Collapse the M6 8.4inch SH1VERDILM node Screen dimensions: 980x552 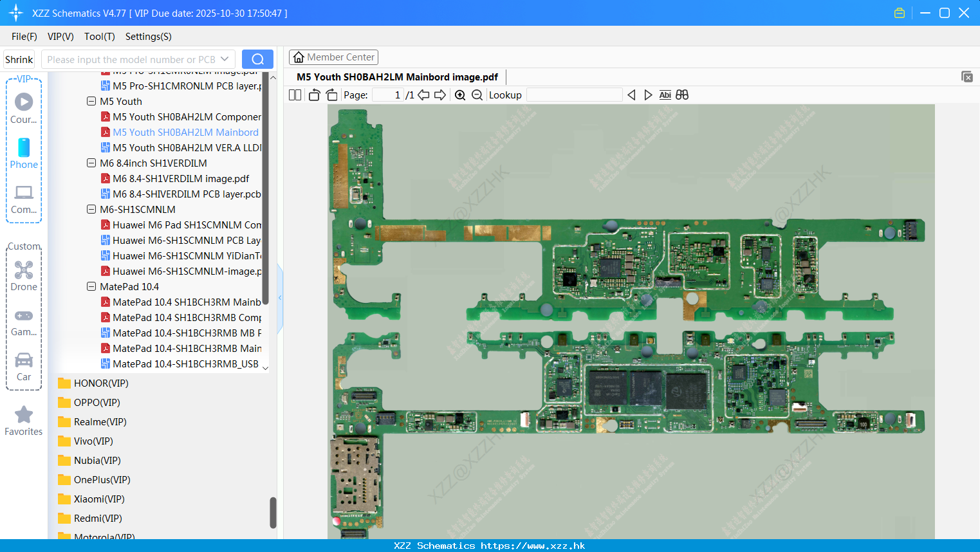(x=91, y=163)
